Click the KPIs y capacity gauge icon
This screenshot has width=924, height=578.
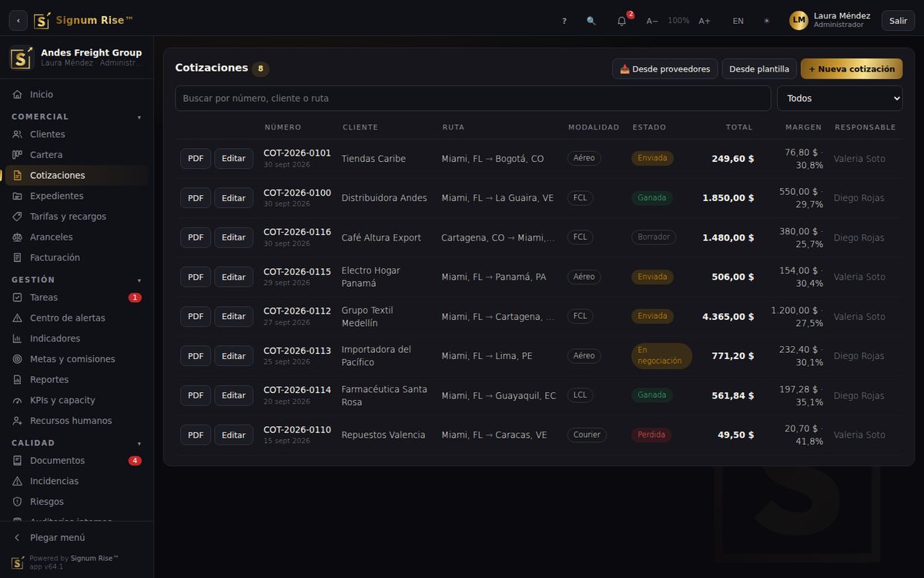click(x=18, y=400)
